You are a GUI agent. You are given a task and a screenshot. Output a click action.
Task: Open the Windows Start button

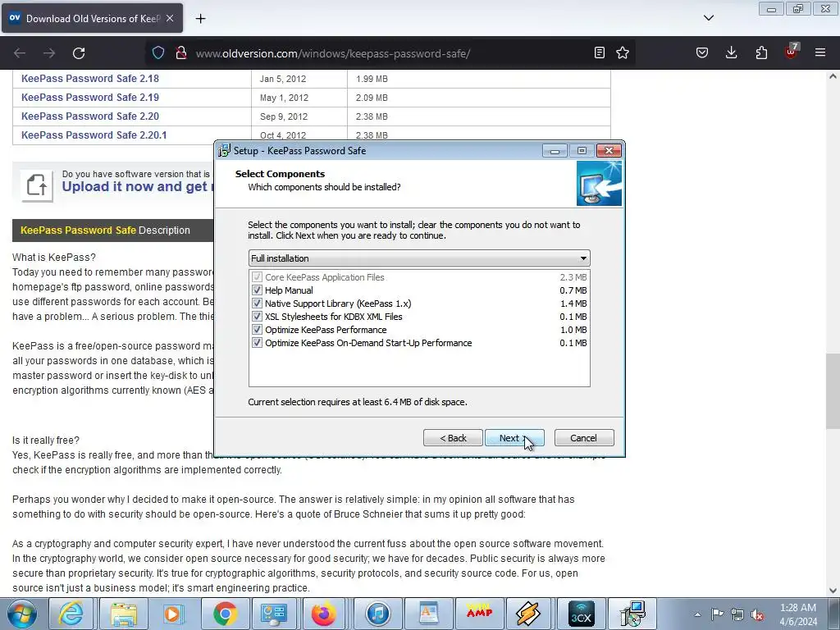(21, 614)
